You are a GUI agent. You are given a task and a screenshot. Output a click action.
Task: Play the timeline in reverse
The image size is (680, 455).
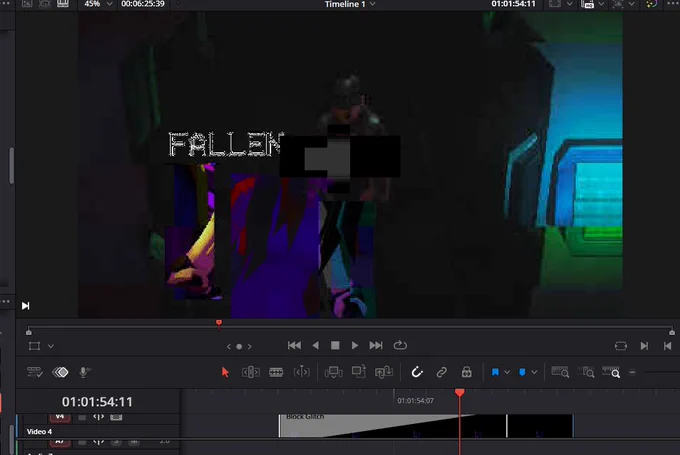(x=315, y=345)
